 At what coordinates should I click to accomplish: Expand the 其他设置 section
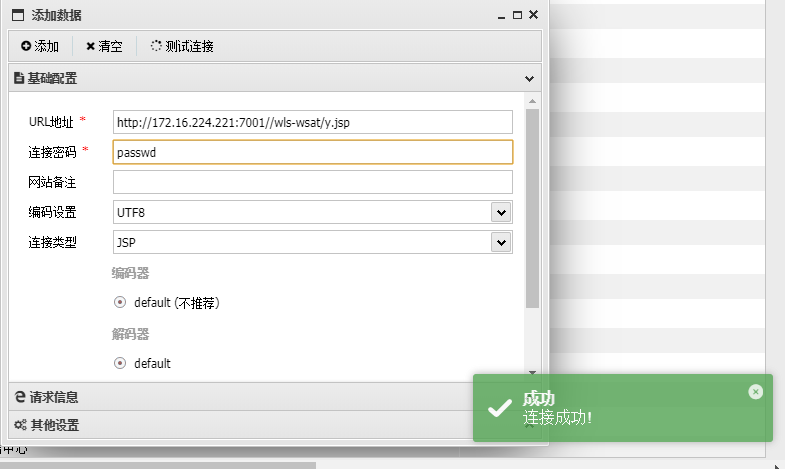[60, 425]
